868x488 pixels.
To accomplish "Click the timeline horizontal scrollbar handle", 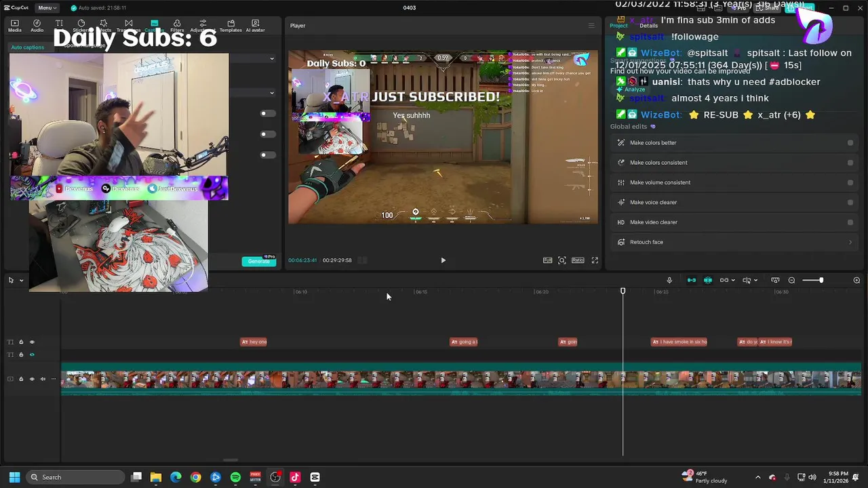I will (x=231, y=460).
